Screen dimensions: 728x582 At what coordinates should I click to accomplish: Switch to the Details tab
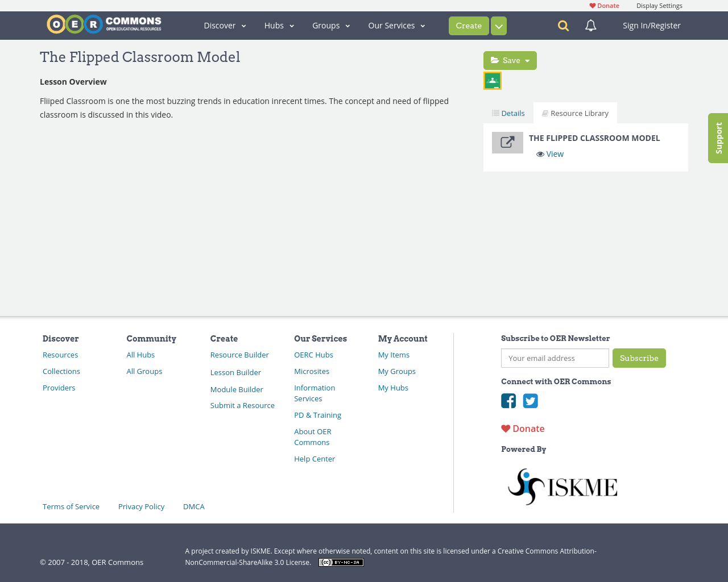(x=508, y=113)
